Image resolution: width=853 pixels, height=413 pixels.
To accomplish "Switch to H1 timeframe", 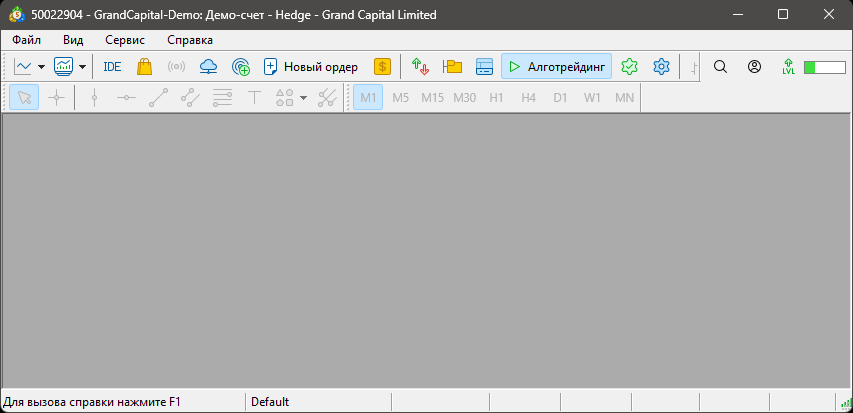I will click(x=496, y=97).
